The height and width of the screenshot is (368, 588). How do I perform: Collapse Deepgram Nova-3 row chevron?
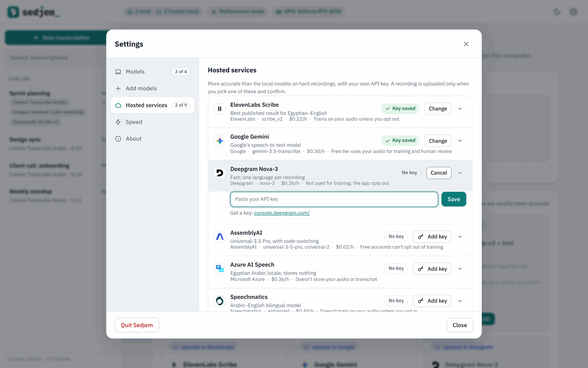tap(460, 173)
